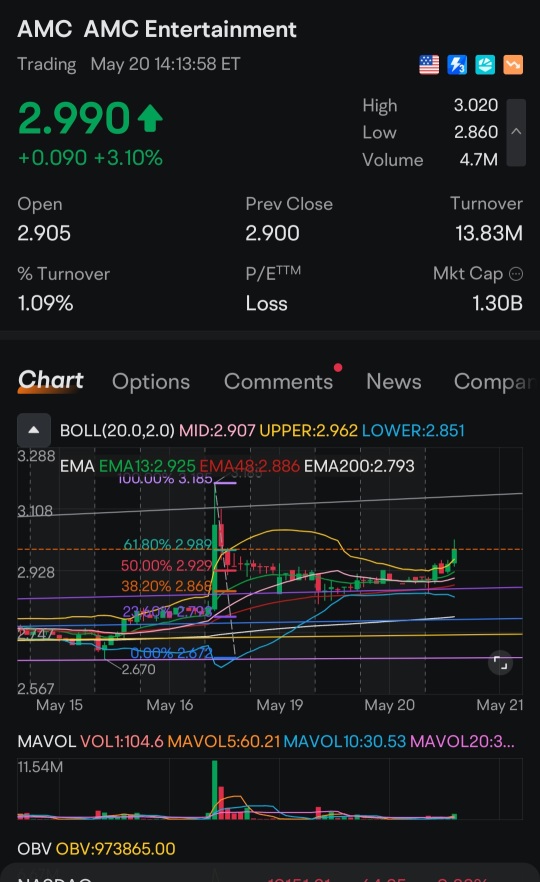Tap the LOWER:2.851 Bollinger value
This screenshot has height=882, width=540.
pyautogui.click(x=413, y=430)
